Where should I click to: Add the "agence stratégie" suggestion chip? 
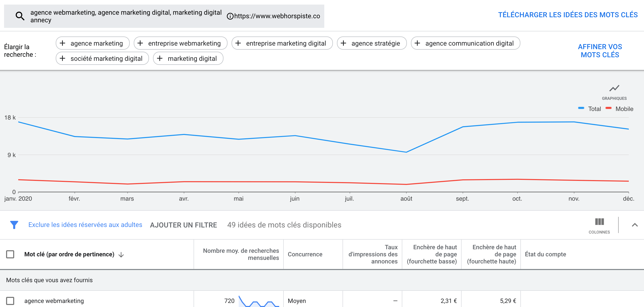click(x=372, y=43)
